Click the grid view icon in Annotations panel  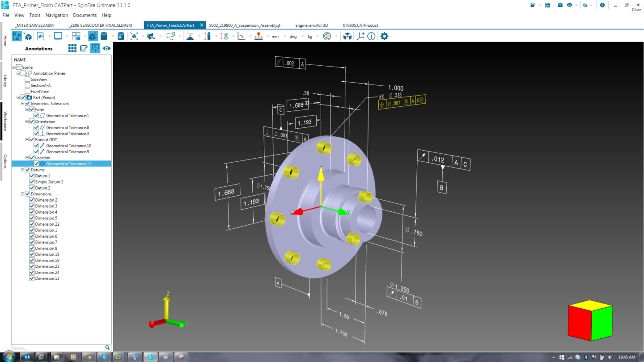tap(72, 48)
